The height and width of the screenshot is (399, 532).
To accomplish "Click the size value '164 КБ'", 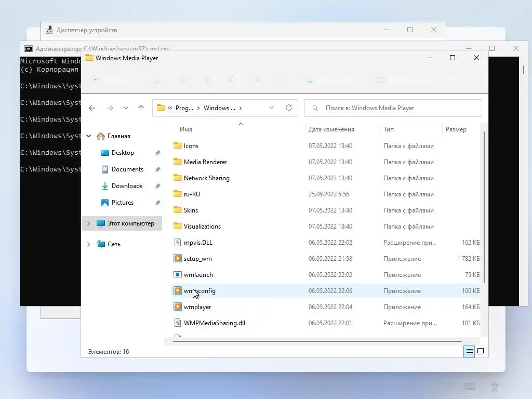I will tap(471, 307).
